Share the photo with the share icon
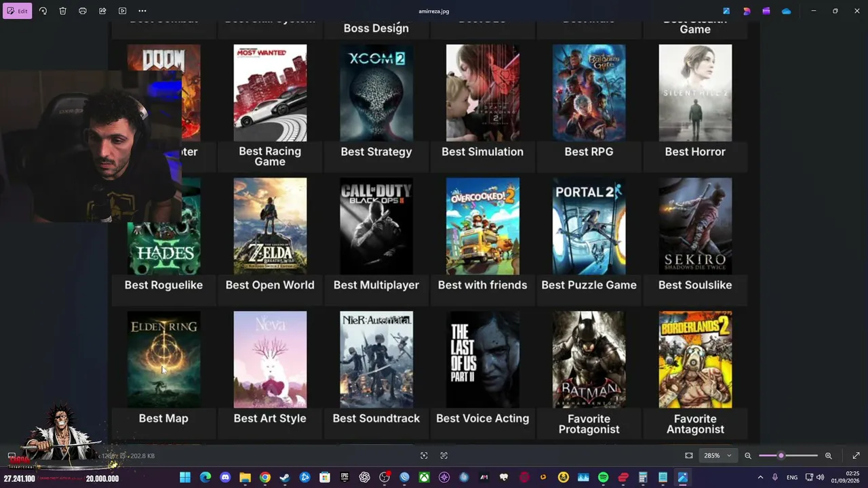The width and height of the screenshot is (868, 488). pos(102,11)
